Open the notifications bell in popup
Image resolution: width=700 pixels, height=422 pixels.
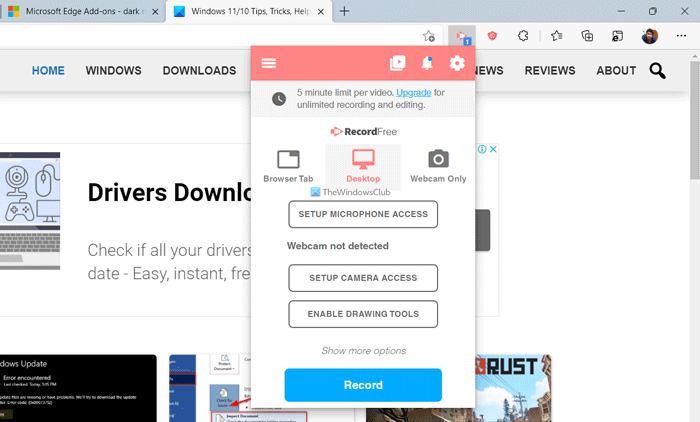coord(427,63)
